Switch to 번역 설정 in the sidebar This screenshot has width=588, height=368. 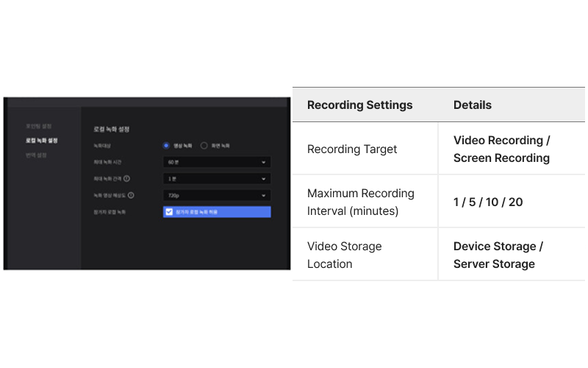pyautogui.click(x=36, y=155)
